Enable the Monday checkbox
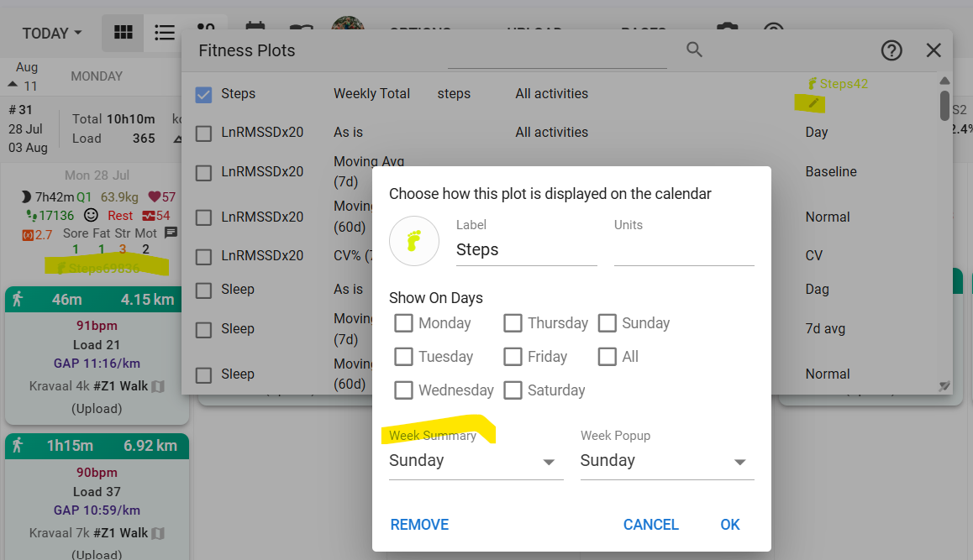Image resolution: width=973 pixels, height=560 pixels. pos(404,323)
